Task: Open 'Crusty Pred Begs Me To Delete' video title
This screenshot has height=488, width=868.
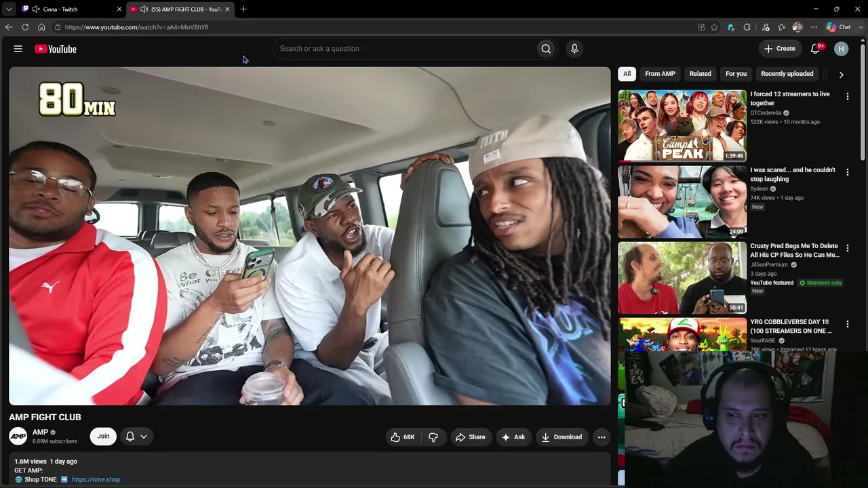Action: [x=795, y=250]
